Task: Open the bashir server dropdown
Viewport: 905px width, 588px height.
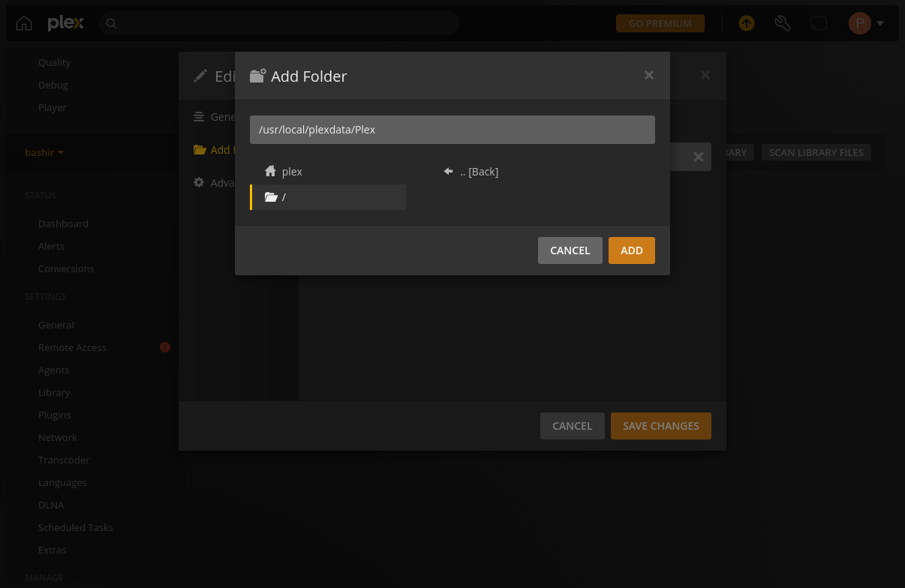Action: tap(44, 152)
